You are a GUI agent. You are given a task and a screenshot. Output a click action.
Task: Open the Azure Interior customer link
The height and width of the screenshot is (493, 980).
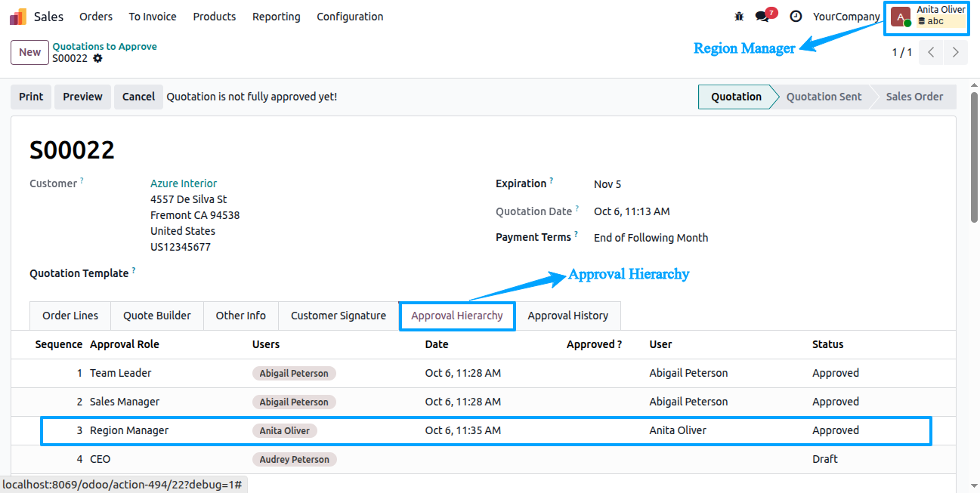click(184, 183)
